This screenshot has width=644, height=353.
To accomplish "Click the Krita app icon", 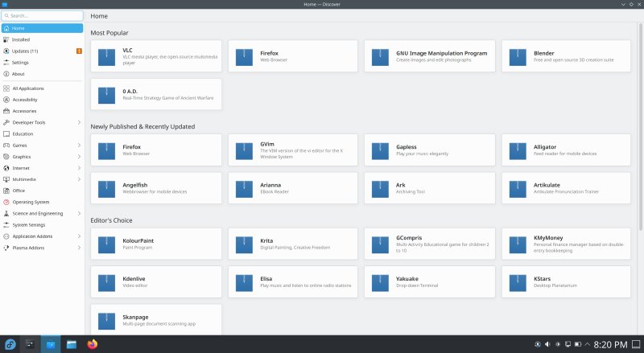I will (244, 244).
